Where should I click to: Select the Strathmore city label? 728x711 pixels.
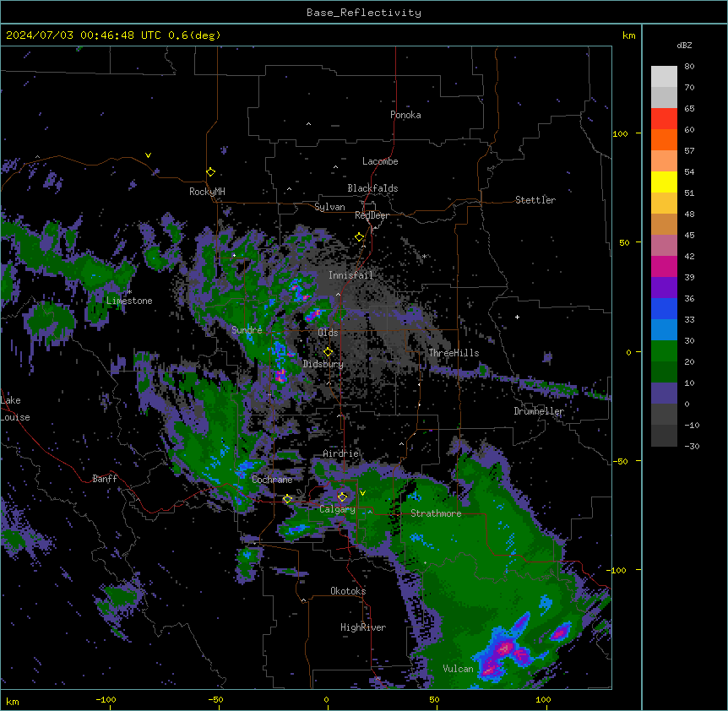436,513
